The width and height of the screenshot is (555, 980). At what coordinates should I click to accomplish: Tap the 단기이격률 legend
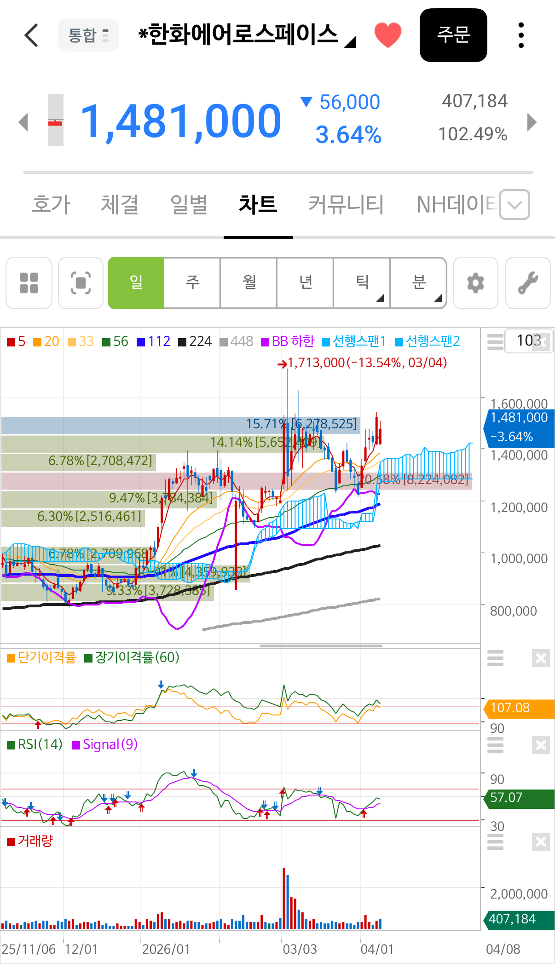coord(41,657)
